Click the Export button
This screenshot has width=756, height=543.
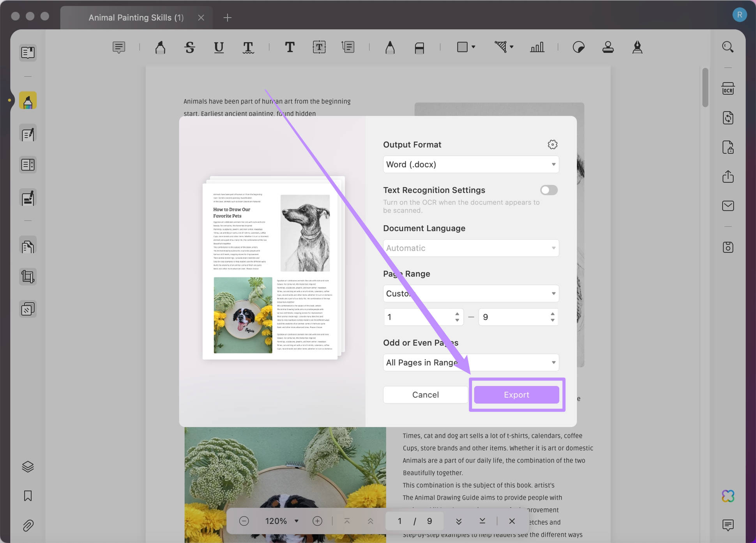point(516,395)
